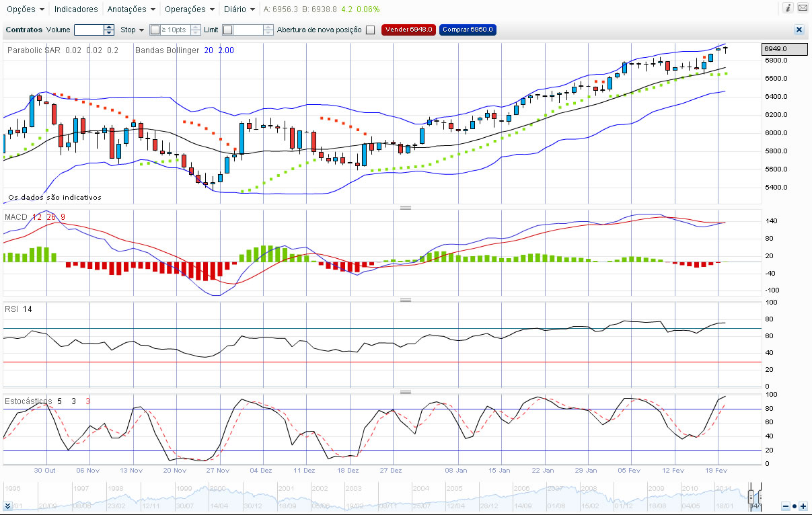Select the MACD indicator label
The image size is (812, 515).
(16, 216)
